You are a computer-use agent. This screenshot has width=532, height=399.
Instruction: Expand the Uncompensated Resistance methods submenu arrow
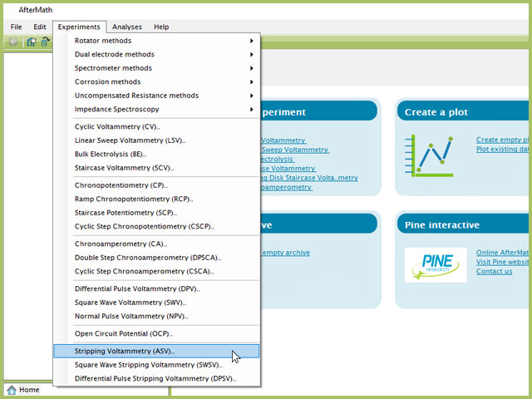pyautogui.click(x=251, y=96)
